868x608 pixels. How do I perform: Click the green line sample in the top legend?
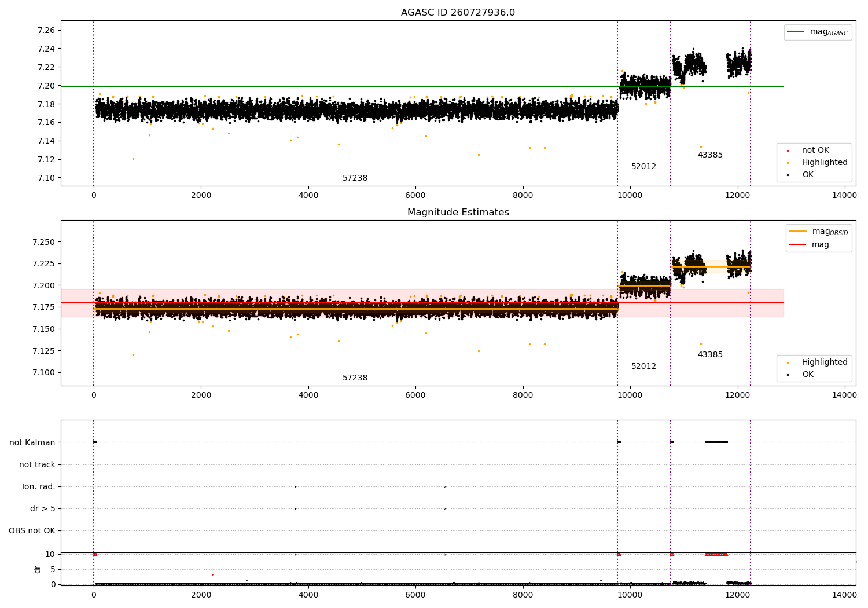tap(796, 32)
